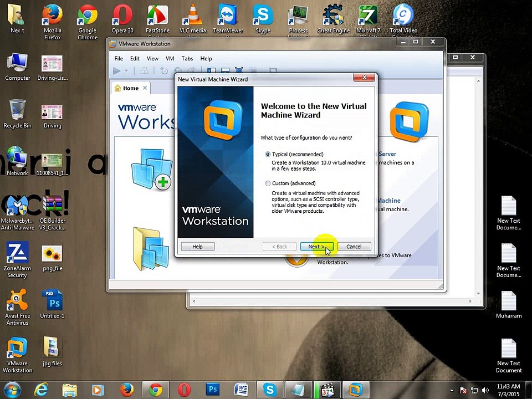Open the Skype desktop shortcut
This screenshot has width=532, height=399.
(263, 19)
